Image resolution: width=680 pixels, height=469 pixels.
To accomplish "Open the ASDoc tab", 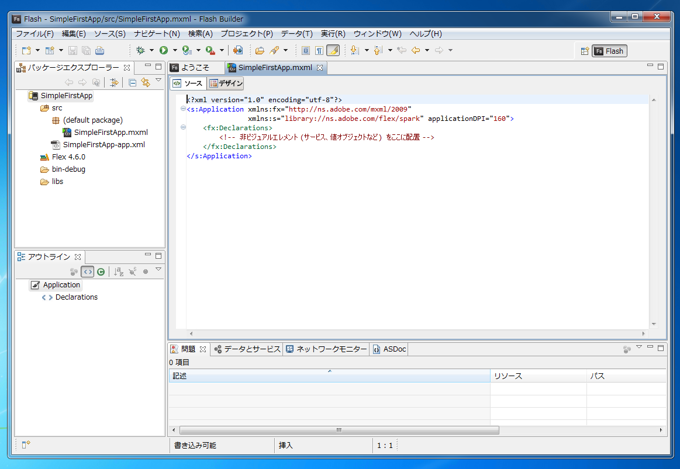I will pyautogui.click(x=389, y=349).
